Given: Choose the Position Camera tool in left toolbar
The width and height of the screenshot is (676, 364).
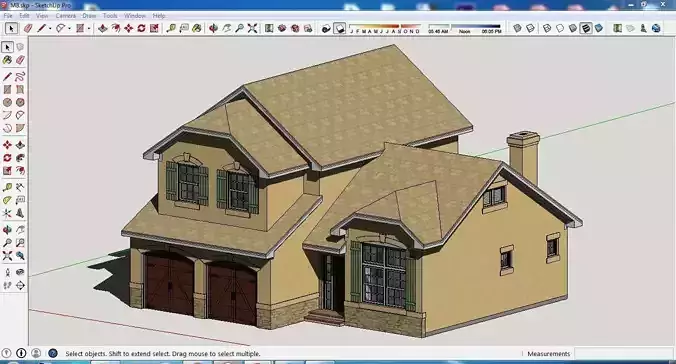Looking at the screenshot, I should point(7,273).
